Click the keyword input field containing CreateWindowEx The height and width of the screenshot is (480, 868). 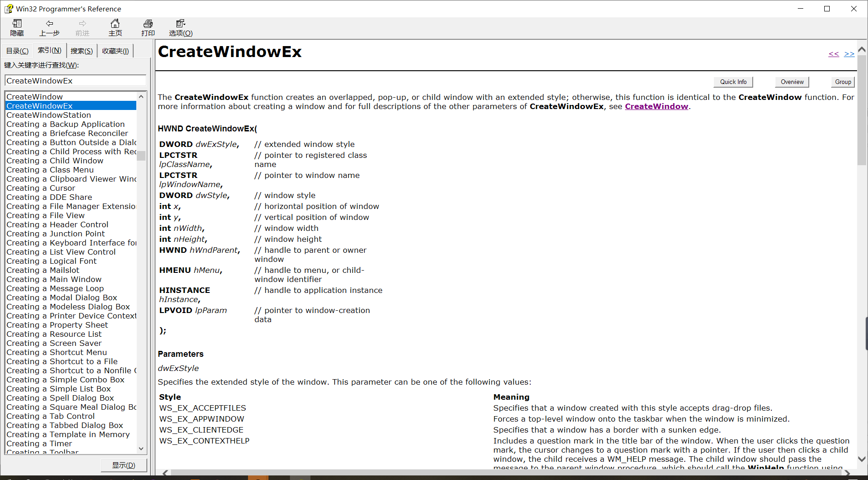coord(75,81)
